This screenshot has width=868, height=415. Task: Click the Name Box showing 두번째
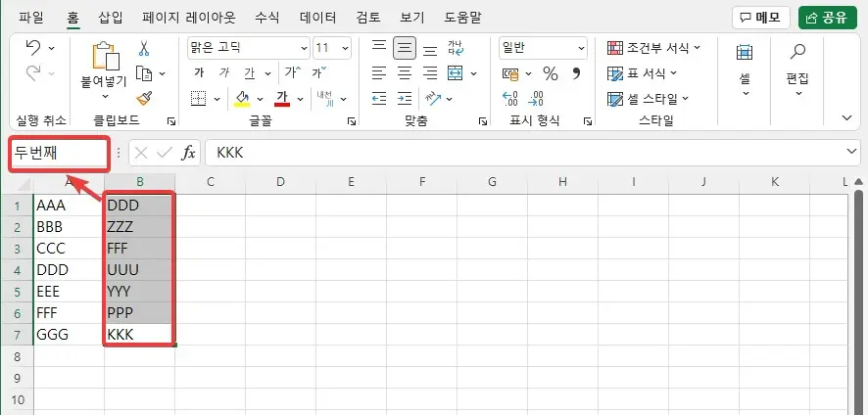pos(59,153)
